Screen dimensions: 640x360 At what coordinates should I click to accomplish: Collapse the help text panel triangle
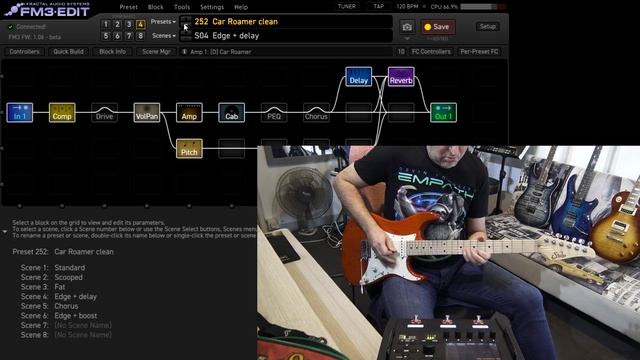coord(4,232)
